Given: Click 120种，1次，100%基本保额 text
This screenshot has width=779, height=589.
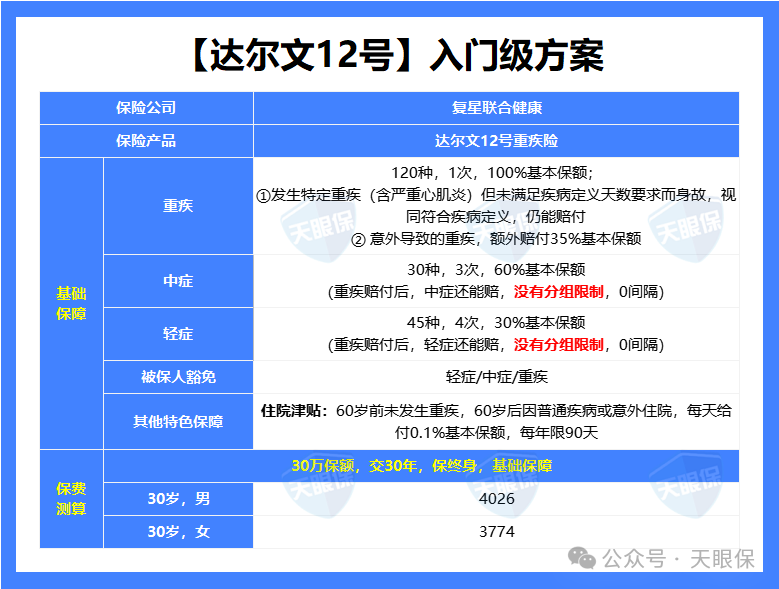Looking at the screenshot, I should pos(492,173).
